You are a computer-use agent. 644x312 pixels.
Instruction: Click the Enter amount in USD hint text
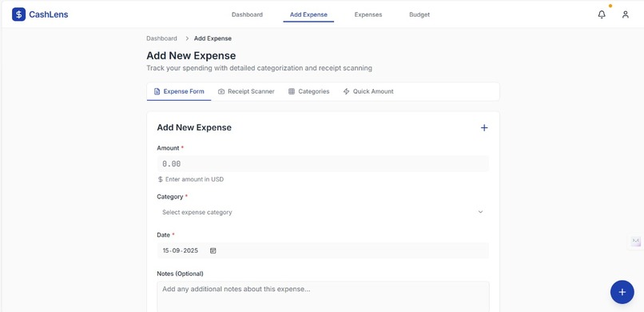click(195, 179)
